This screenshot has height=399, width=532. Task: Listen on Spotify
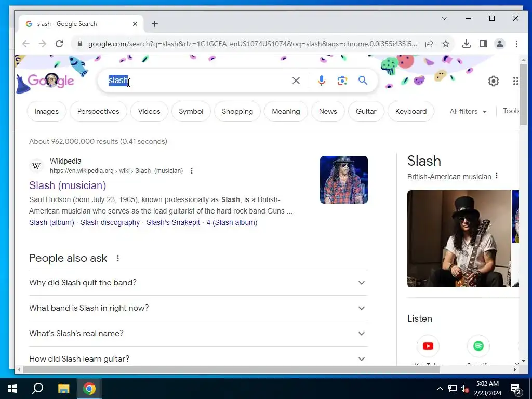click(478, 346)
